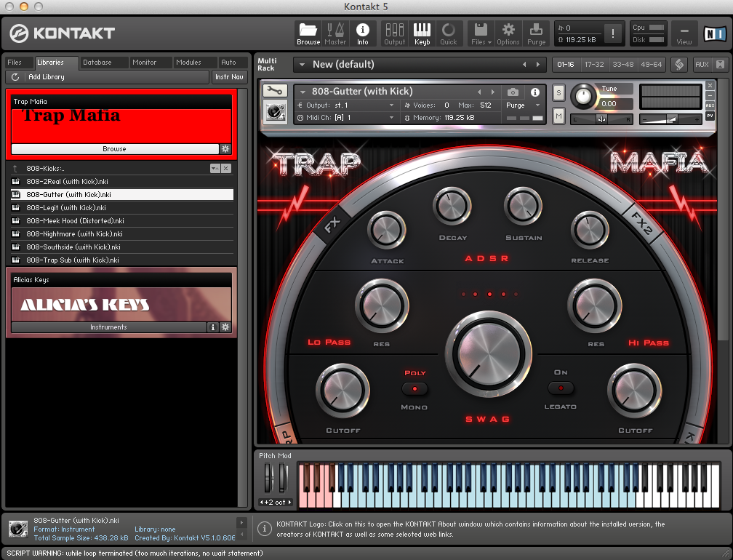Image resolution: width=733 pixels, height=560 pixels.
Task: Open 808-Kicks folder sort dropdown
Action: (215, 168)
